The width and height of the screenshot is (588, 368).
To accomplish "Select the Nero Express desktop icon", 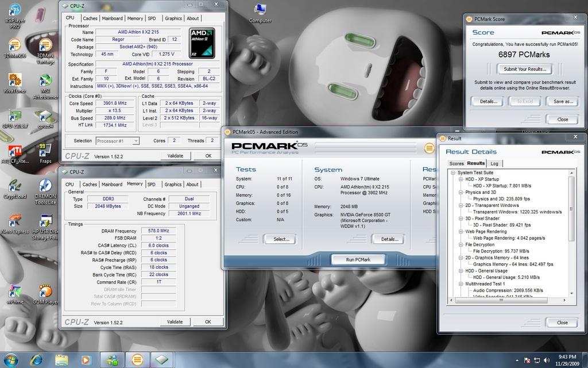I will pyautogui.click(x=15, y=224).
